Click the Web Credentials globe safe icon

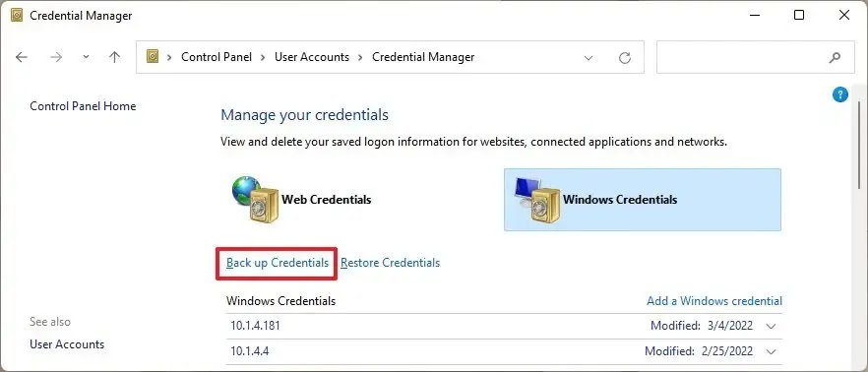pyautogui.click(x=255, y=199)
